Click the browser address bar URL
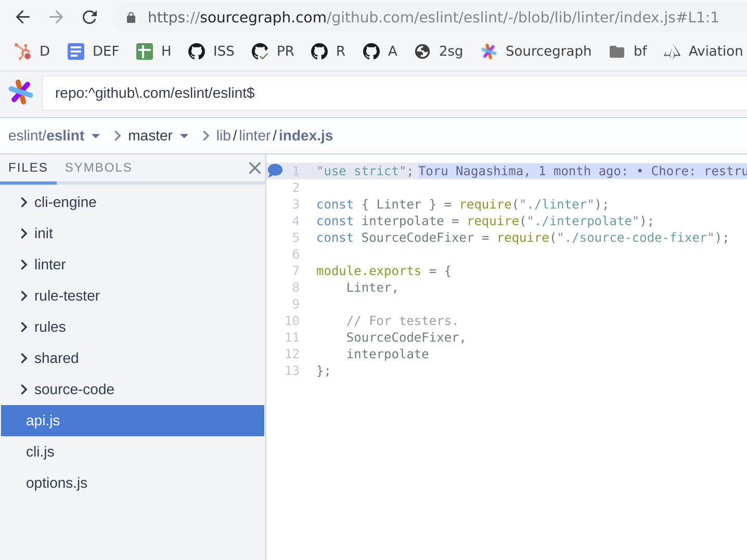This screenshot has height=560, width=747. click(433, 17)
